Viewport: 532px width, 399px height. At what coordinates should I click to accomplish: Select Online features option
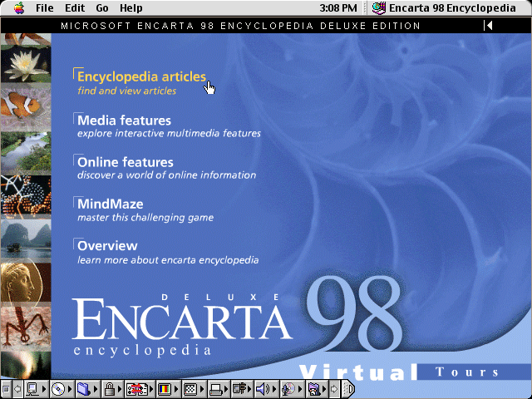click(125, 162)
